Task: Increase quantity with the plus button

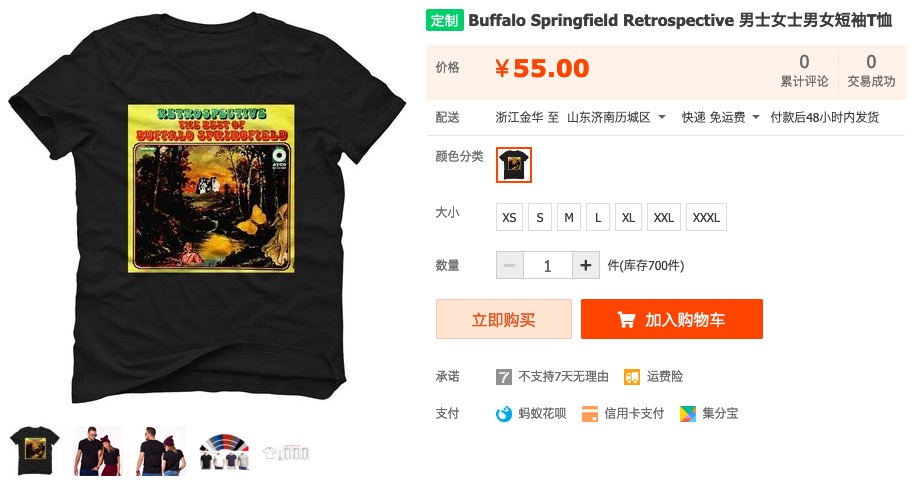Action: pyautogui.click(x=585, y=266)
